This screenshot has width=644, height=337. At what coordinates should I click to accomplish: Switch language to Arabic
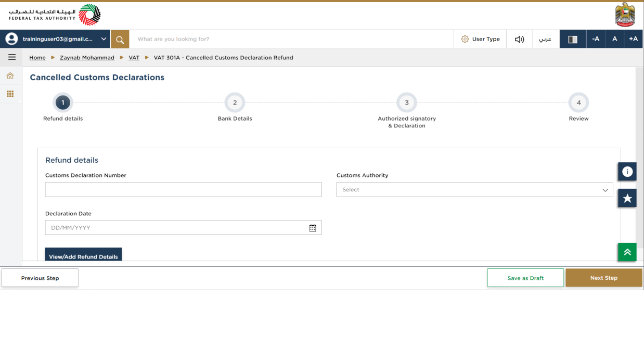pyautogui.click(x=545, y=39)
